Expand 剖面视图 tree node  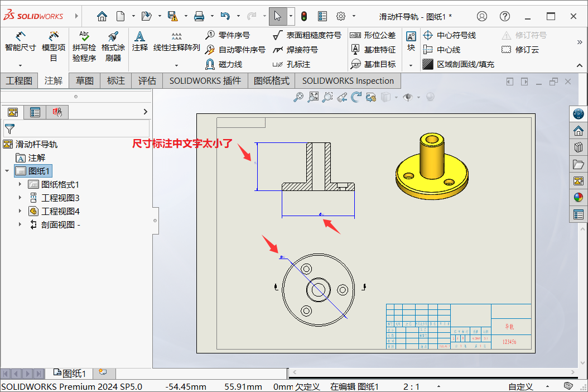click(20, 224)
